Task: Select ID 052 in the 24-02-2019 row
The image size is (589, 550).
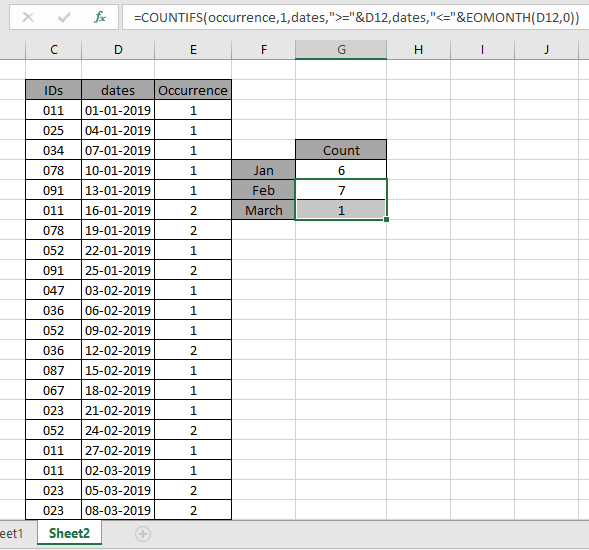Action: pos(54,430)
